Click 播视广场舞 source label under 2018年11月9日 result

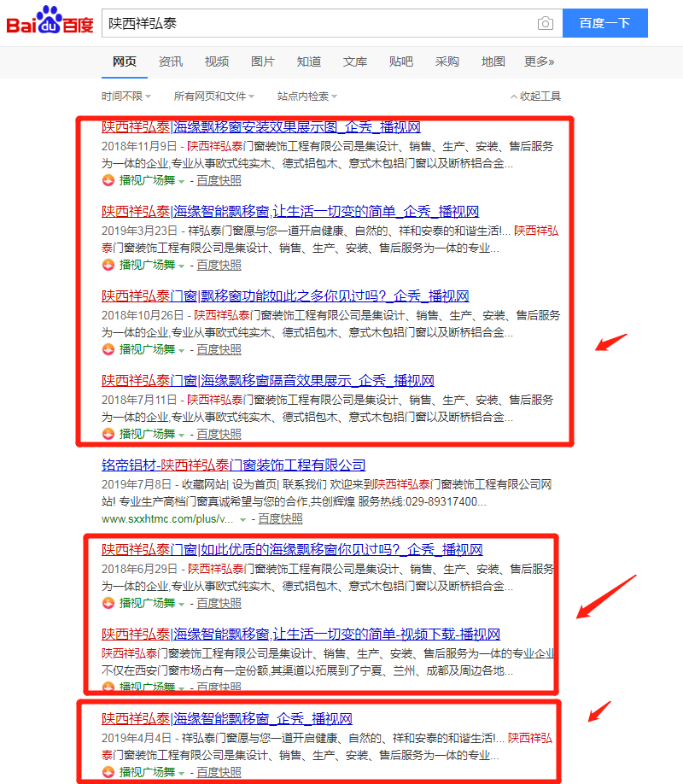(x=147, y=180)
